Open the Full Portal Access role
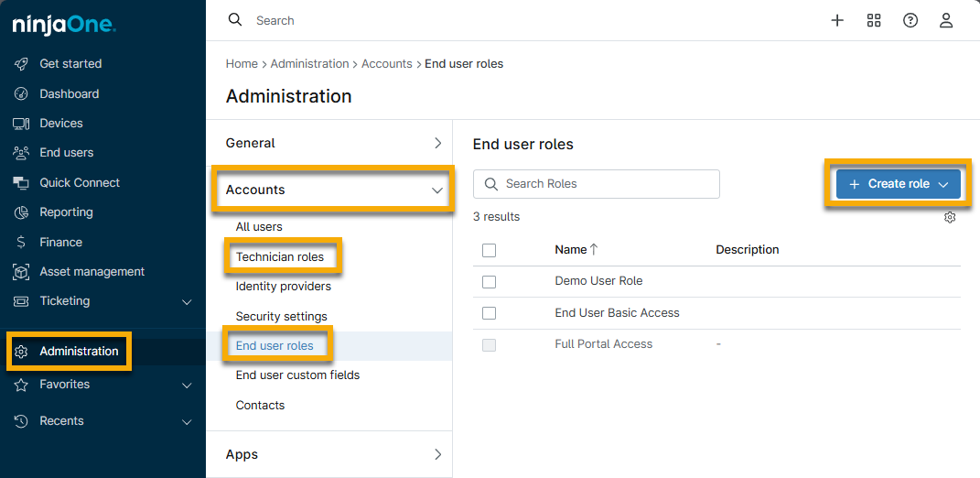The image size is (980, 478). [x=603, y=344]
